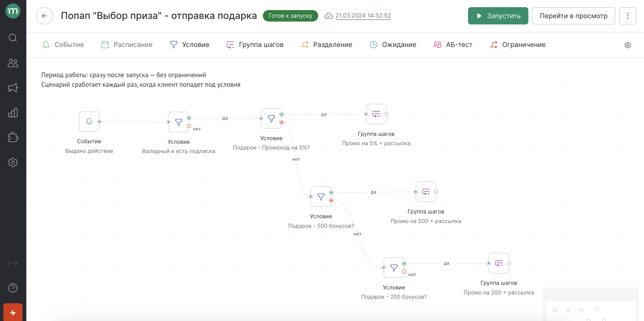This screenshot has height=321, width=644.
Task: Select the Подарок - Промокод на 5% condition node
Action: point(271,118)
